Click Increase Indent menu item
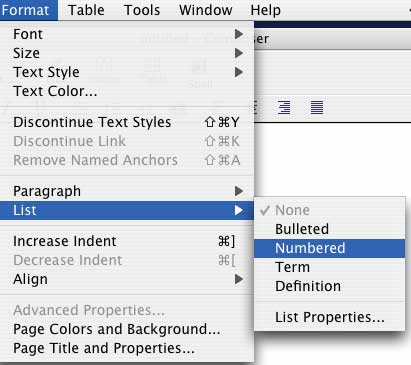The image size is (411, 365). (127, 241)
